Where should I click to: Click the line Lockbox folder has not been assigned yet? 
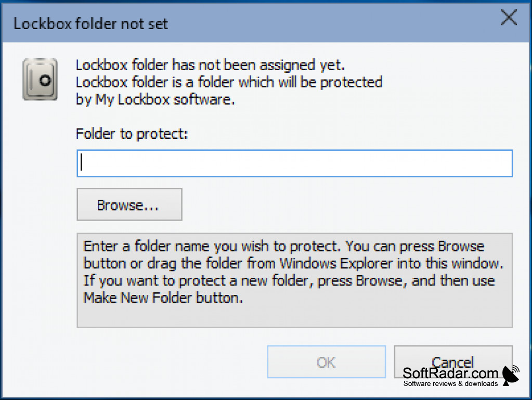(210, 65)
